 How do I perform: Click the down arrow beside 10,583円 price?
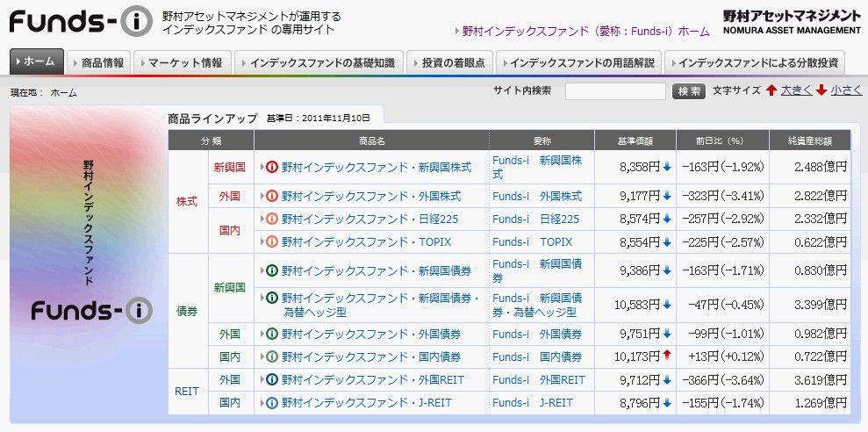[x=667, y=305]
